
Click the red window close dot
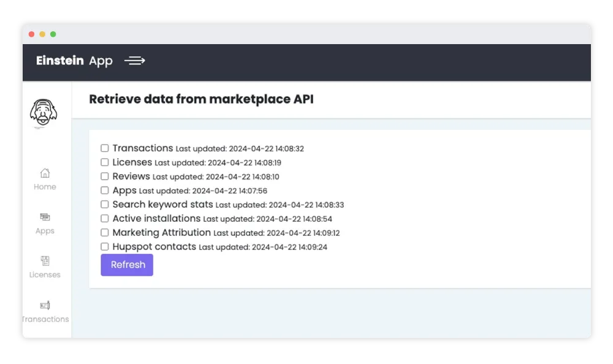tap(32, 34)
